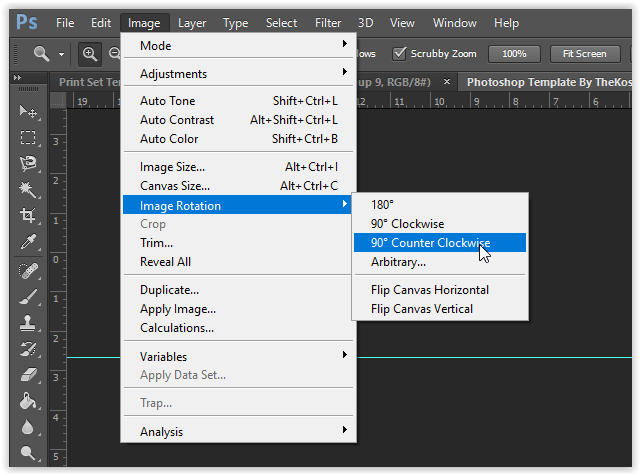
Task: Open Apply Image dialog
Action: tap(239, 309)
